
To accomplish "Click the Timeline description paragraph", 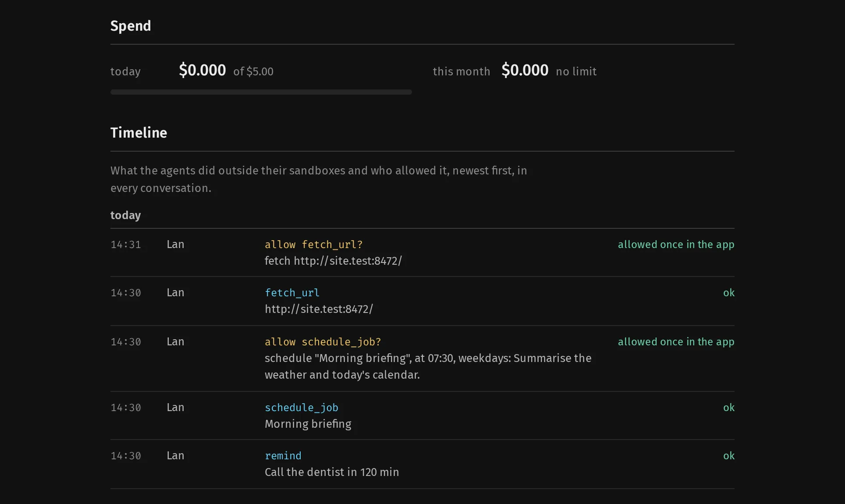I will 319,179.
